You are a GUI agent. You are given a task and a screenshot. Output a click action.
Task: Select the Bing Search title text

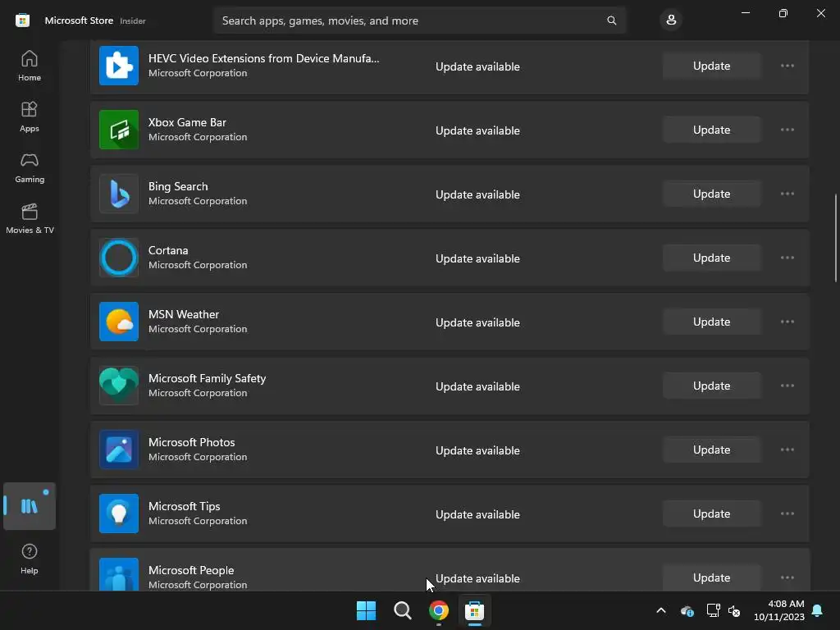[178, 186]
